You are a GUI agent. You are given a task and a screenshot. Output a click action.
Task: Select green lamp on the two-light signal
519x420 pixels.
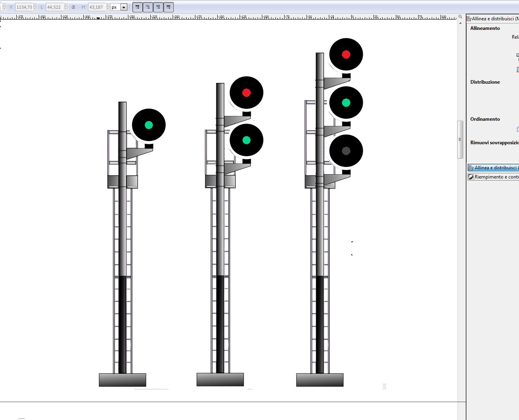click(246, 140)
